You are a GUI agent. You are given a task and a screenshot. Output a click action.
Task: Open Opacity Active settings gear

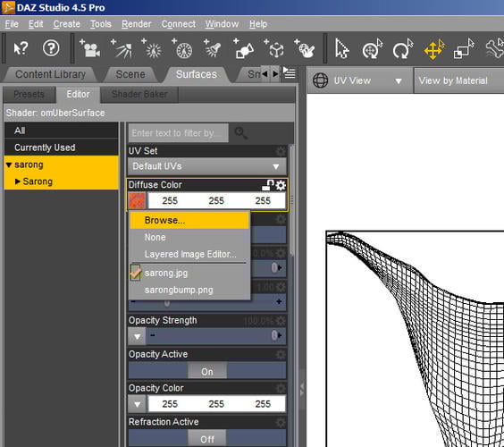tap(281, 354)
